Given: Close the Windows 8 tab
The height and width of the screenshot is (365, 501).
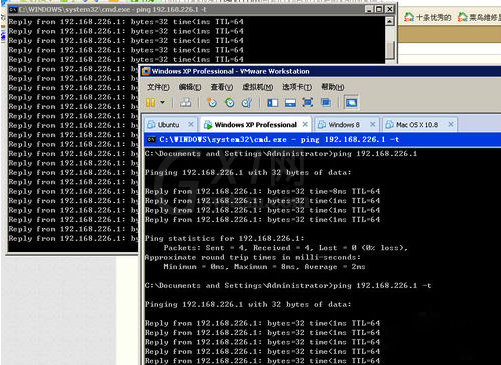Looking at the screenshot, I should 373,124.
